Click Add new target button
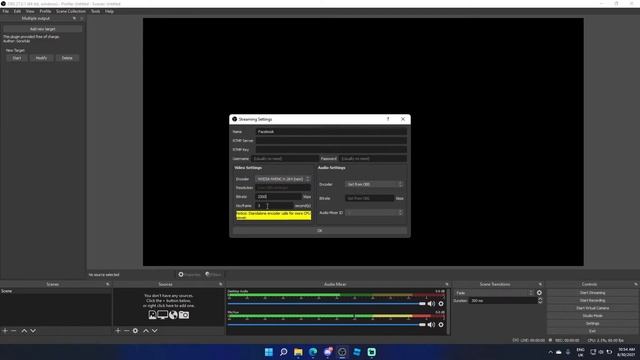 [42, 29]
